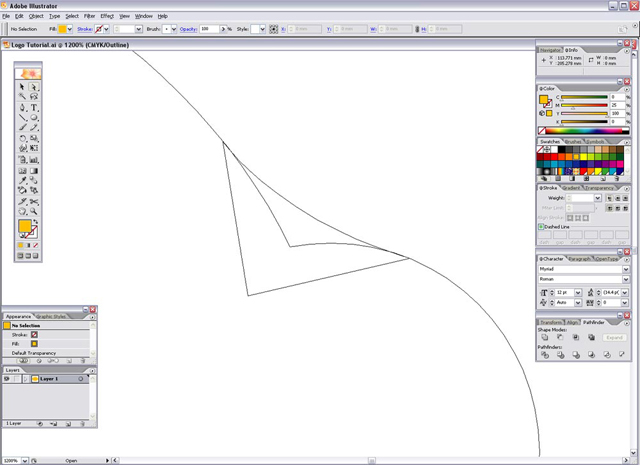640x465 pixels.
Task: Delete selected layer with Layers trash icon
Action: 82,424
